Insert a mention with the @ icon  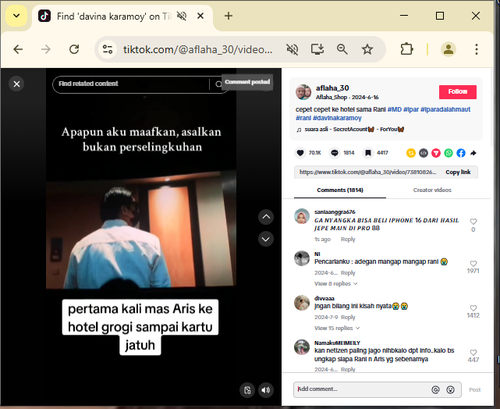click(x=435, y=389)
